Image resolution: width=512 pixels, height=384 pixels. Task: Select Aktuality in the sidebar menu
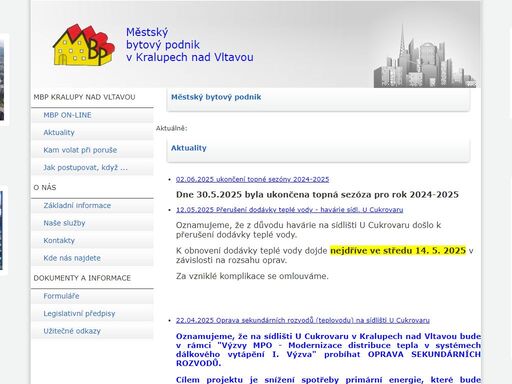coord(59,132)
